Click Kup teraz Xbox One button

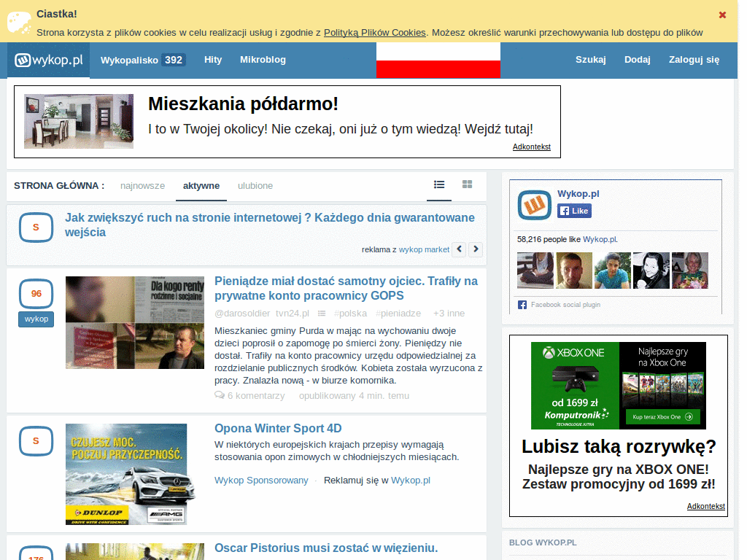click(662, 416)
